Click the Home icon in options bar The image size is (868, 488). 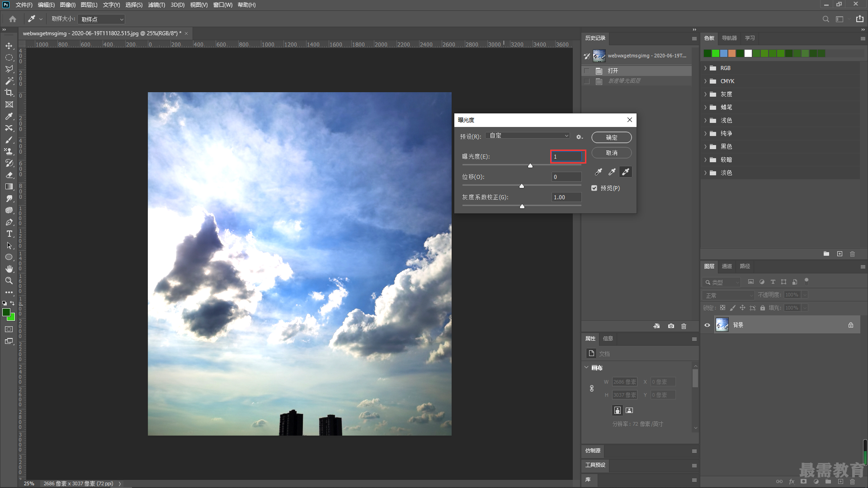(x=13, y=19)
